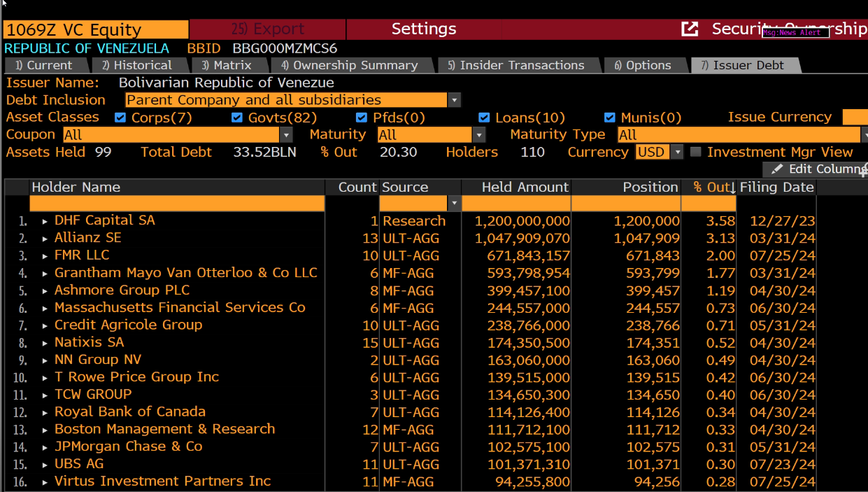The height and width of the screenshot is (492, 868).
Task: Expand the Royal Bank of Canada row
Action: point(45,412)
